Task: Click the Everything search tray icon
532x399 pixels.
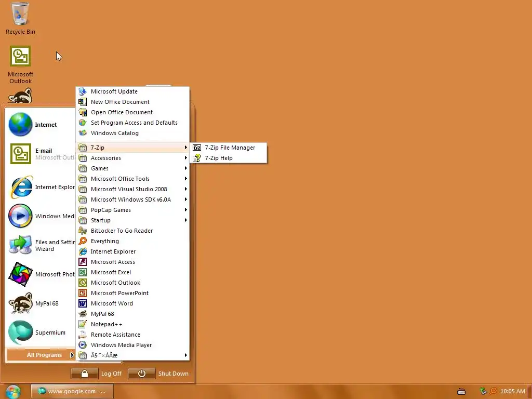Action: pos(493,392)
